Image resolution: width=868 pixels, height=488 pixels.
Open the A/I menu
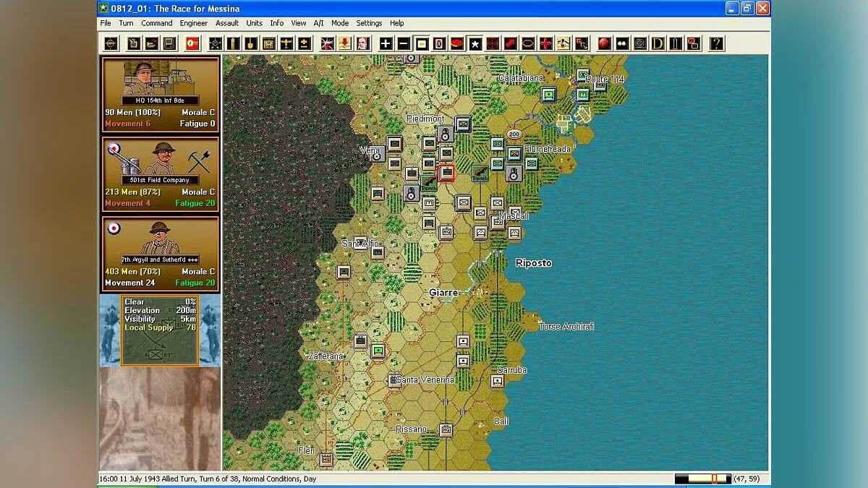click(x=318, y=23)
